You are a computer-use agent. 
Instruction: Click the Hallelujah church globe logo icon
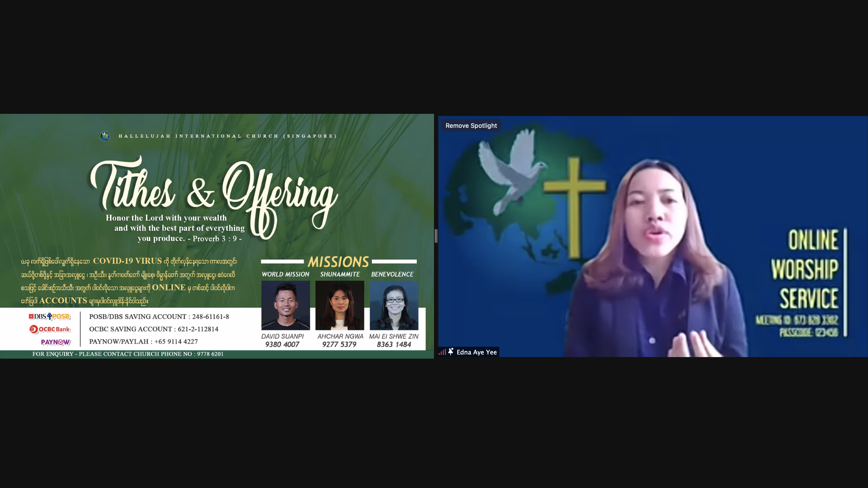pos(105,136)
